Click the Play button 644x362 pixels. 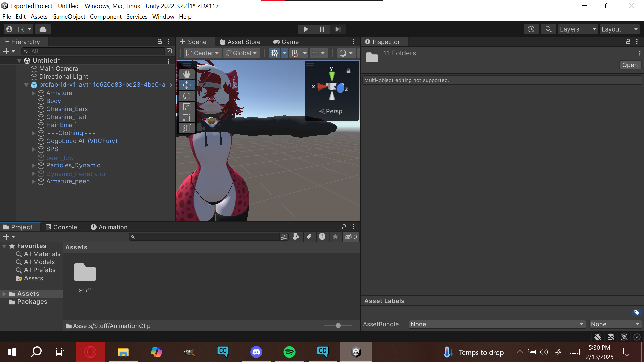click(306, 29)
